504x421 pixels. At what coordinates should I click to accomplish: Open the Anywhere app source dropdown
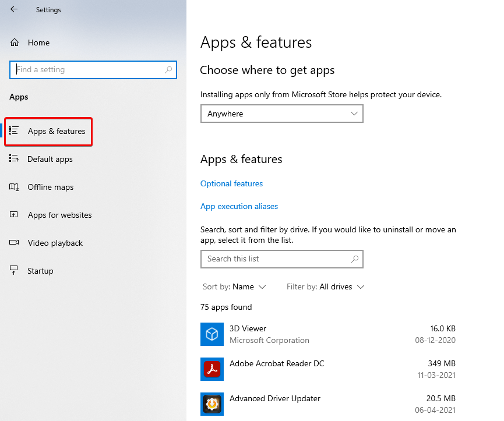[281, 114]
